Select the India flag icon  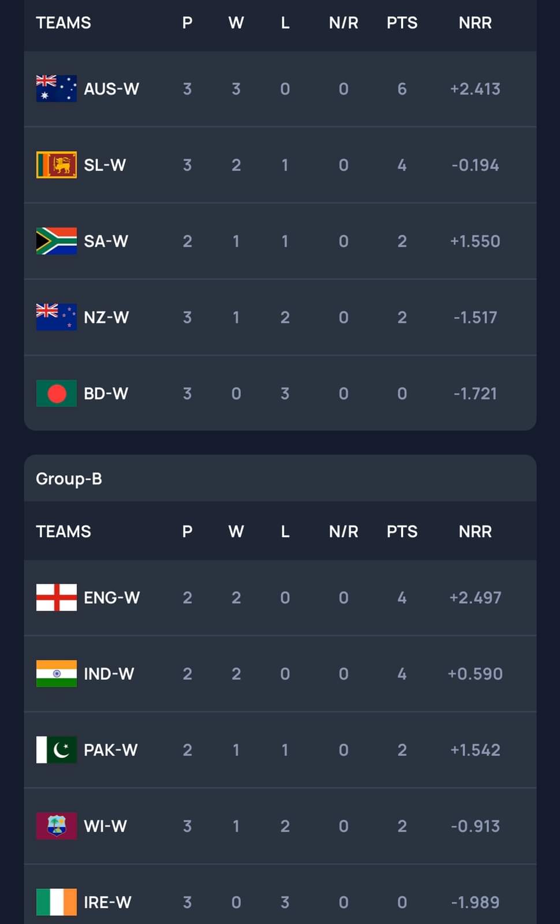click(56, 673)
